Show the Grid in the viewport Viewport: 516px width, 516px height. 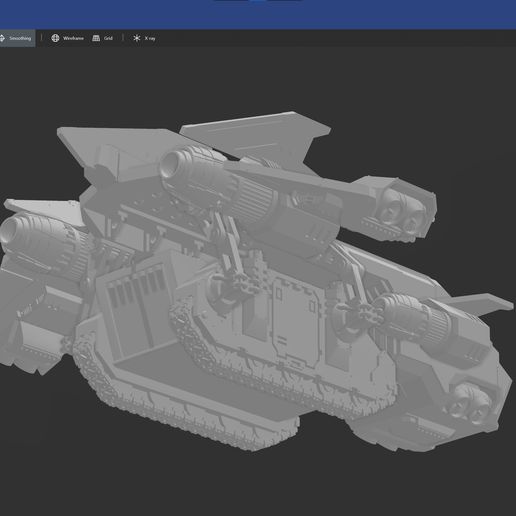[102, 38]
